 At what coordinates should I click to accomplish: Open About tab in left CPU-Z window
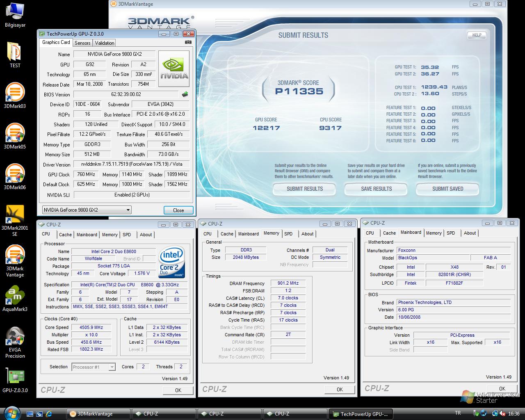pyautogui.click(x=146, y=235)
